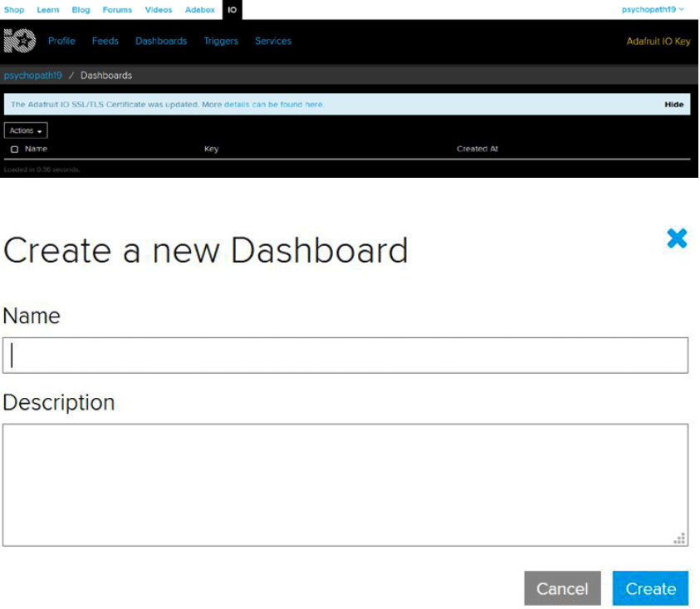Grab the Description textarea resize handle

coord(680,538)
